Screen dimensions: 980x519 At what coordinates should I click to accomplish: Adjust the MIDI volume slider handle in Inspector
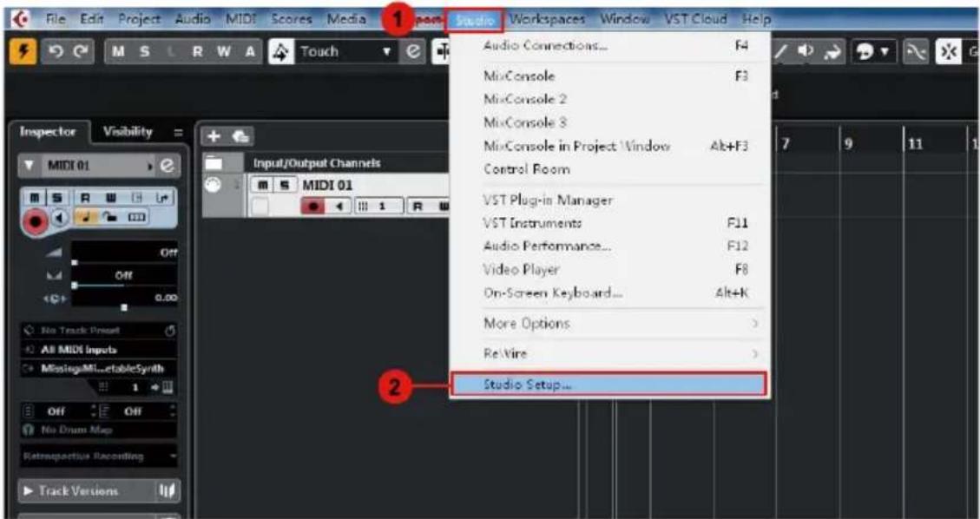[75, 263]
